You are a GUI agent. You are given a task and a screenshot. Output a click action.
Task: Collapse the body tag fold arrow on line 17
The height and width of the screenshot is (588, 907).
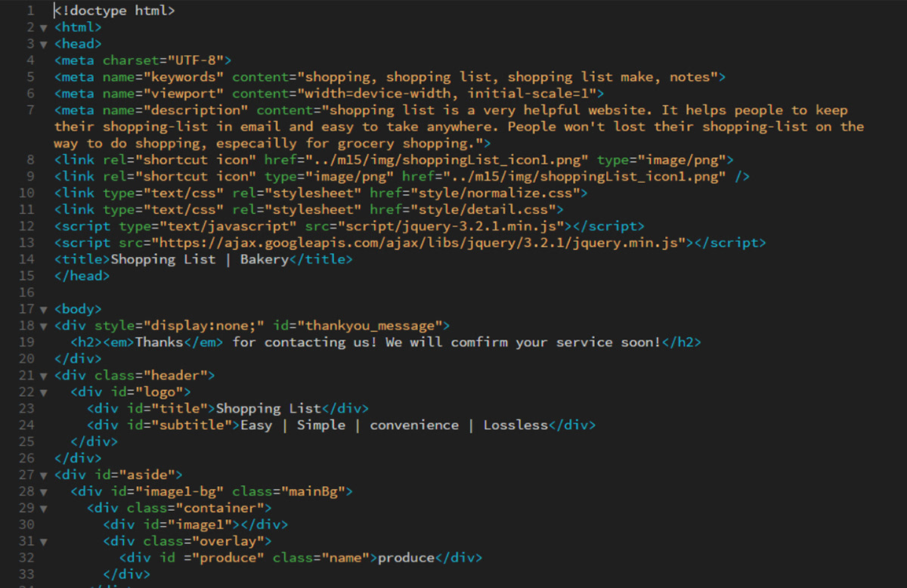click(x=44, y=309)
